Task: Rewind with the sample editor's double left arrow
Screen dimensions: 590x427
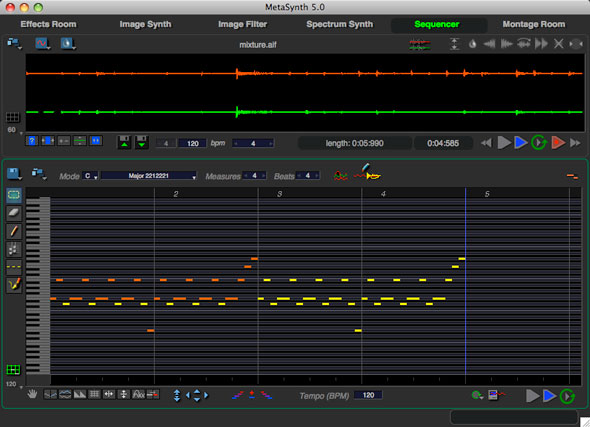Action: [x=486, y=143]
